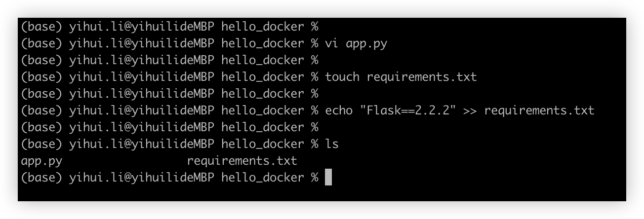Click hello_docker on the last prompt line
This screenshot has height=219, width=644.
coord(262,178)
